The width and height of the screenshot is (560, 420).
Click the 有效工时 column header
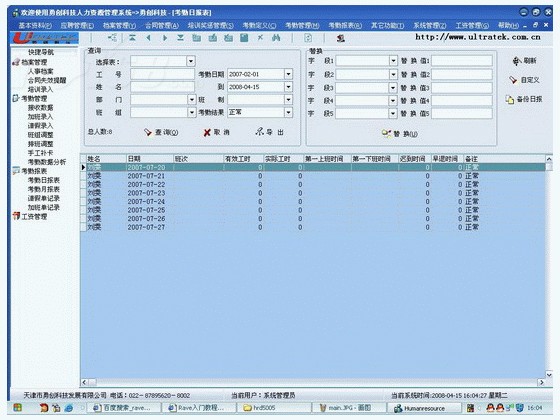tap(243, 159)
